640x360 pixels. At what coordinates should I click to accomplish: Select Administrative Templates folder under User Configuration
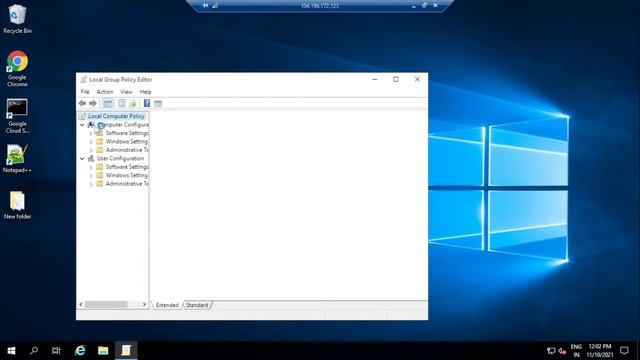pos(127,184)
